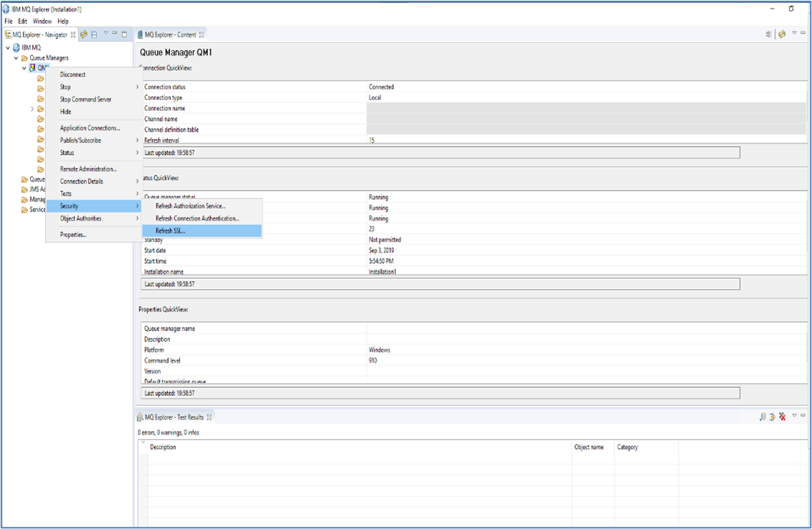Image resolution: width=812 pixels, height=529 pixels.
Task: Open the Tests submenu in context menu
Action: coord(94,194)
